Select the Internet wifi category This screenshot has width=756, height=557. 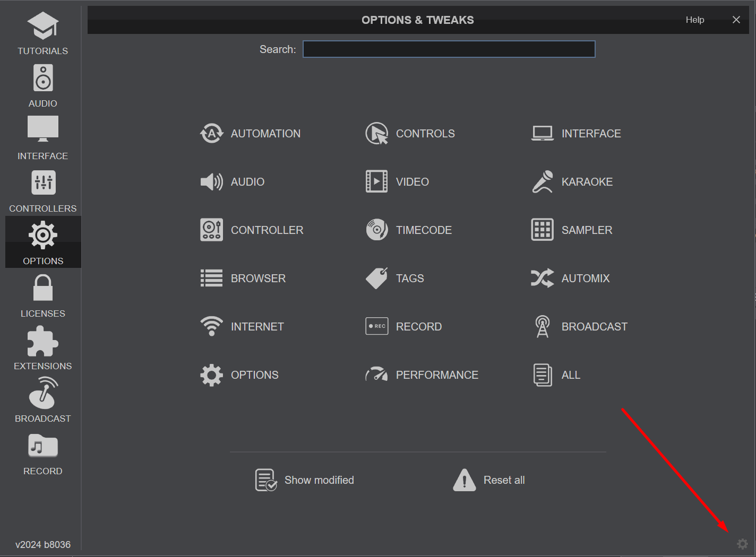[x=243, y=327]
